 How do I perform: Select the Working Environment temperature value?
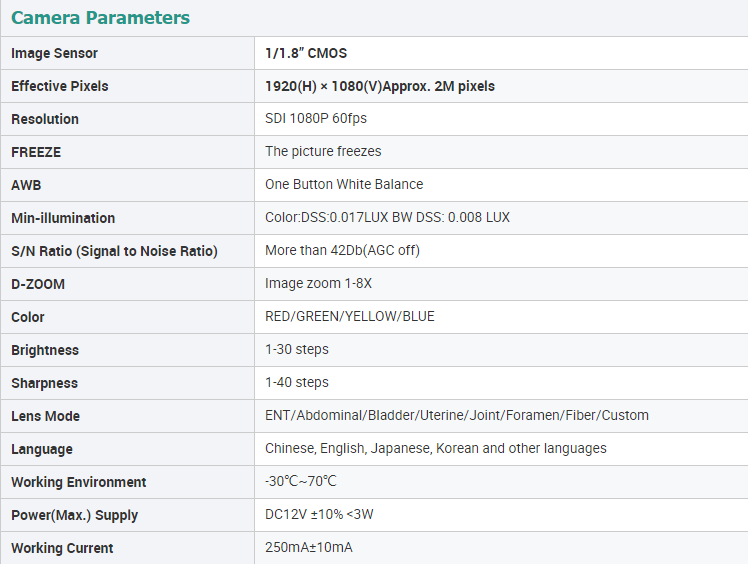coord(301,481)
